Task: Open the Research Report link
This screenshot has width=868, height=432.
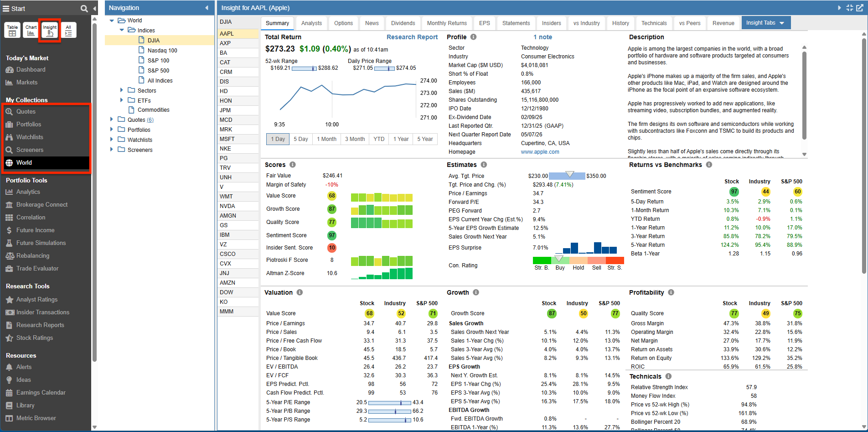Action: [x=412, y=37]
